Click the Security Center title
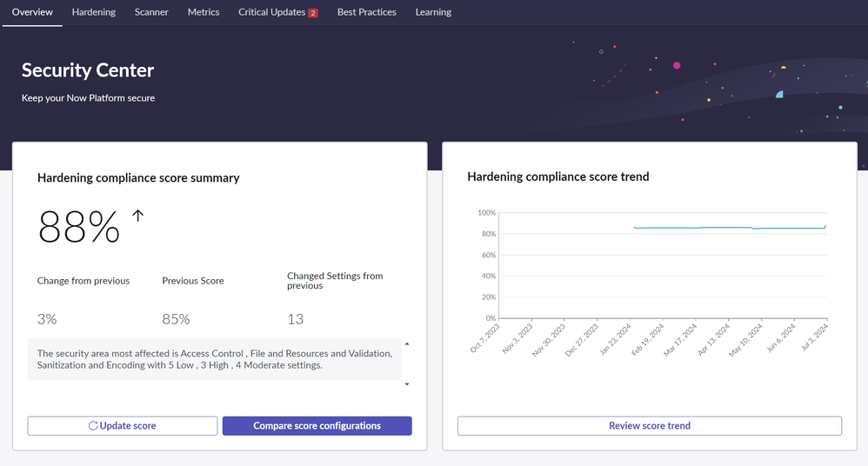The image size is (868, 466). (x=88, y=70)
